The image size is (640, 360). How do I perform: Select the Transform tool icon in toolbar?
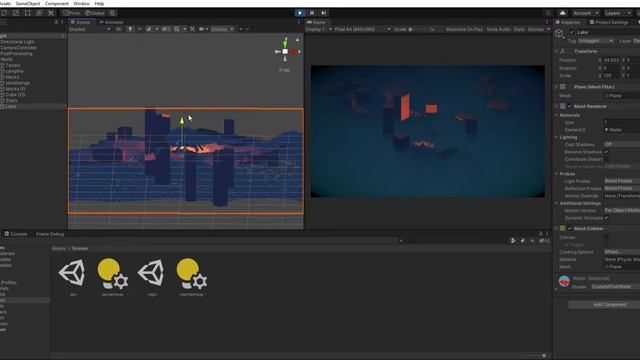click(39, 13)
